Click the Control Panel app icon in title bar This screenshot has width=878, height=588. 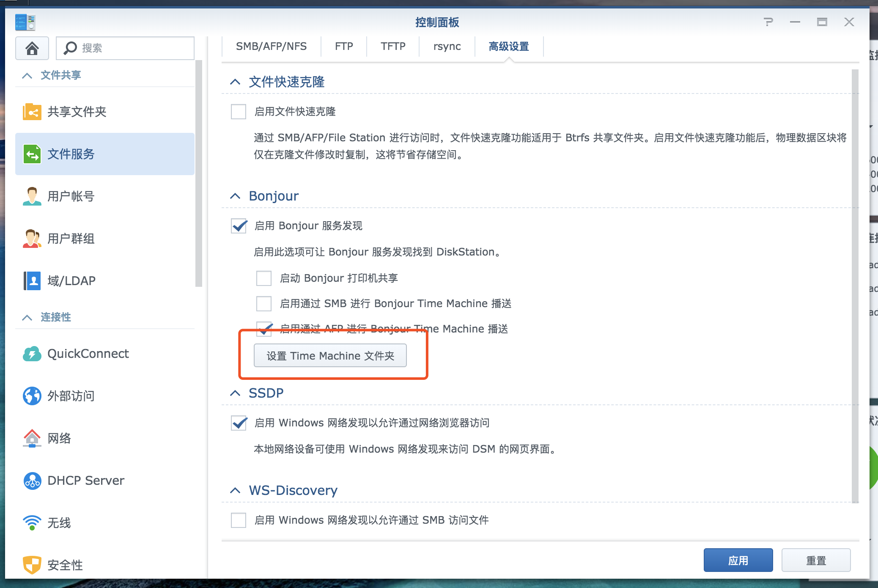click(25, 22)
